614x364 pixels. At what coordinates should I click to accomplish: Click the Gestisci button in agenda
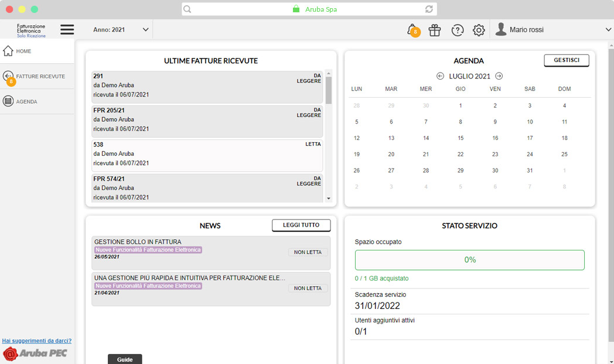[x=566, y=60]
